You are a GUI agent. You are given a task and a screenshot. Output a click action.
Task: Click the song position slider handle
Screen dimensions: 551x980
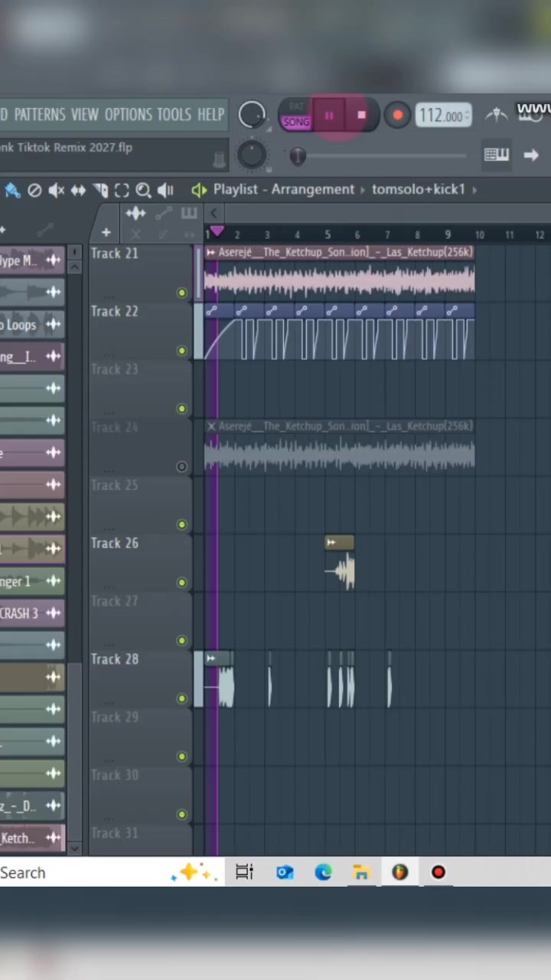[x=298, y=156]
